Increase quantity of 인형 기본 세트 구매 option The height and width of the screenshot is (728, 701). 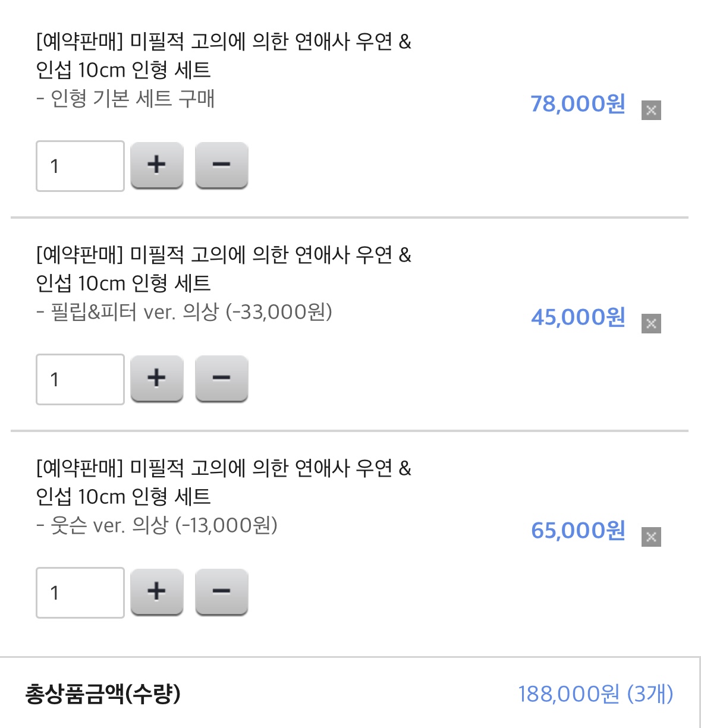coord(156,165)
